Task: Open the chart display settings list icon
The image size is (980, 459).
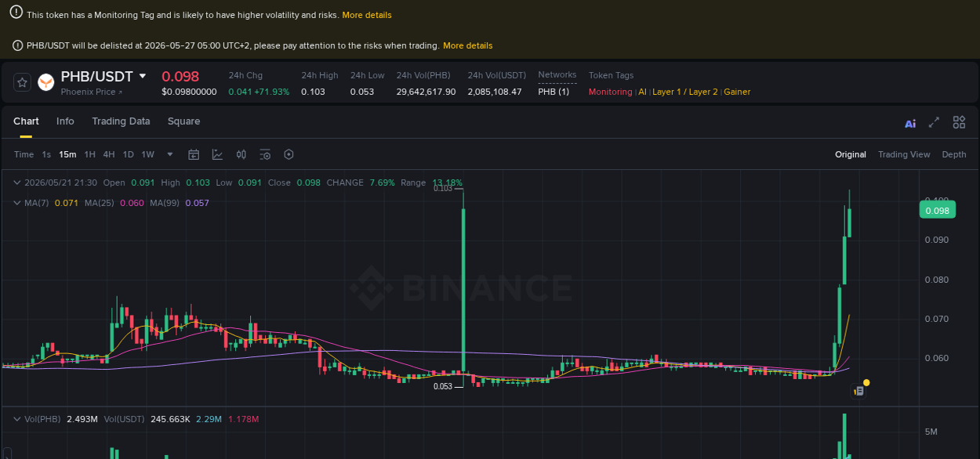Action: (265, 154)
